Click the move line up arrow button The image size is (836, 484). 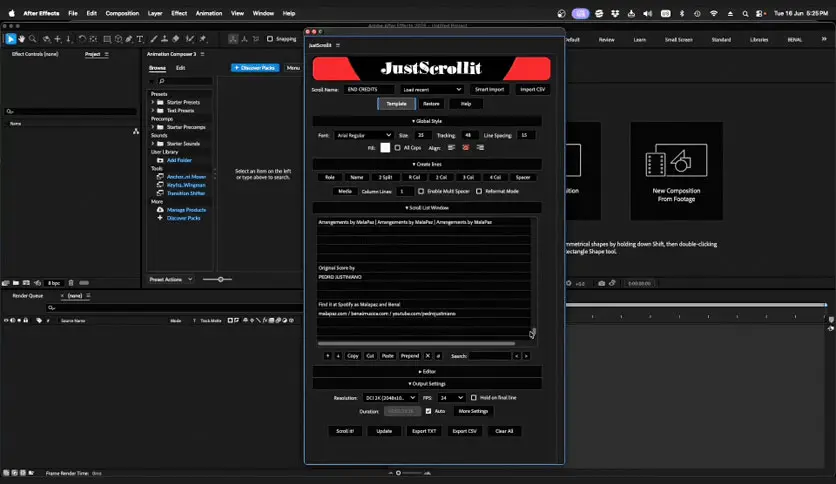coord(327,356)
